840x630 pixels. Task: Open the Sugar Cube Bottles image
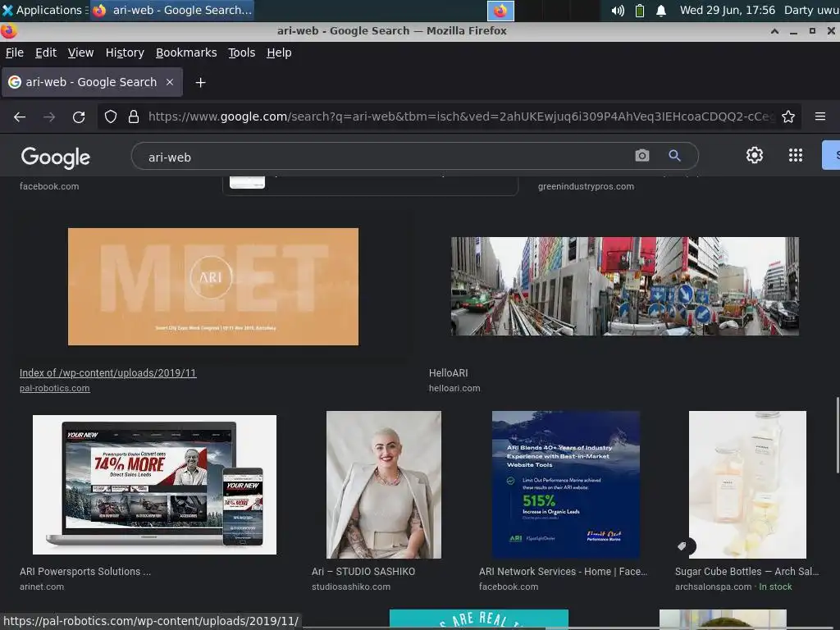[x=747, y=485]
